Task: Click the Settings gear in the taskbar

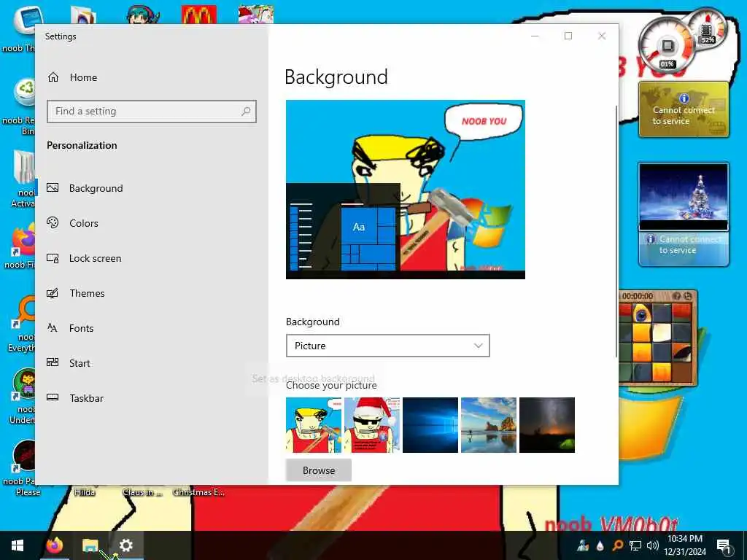Action: [x=125, y=545]
